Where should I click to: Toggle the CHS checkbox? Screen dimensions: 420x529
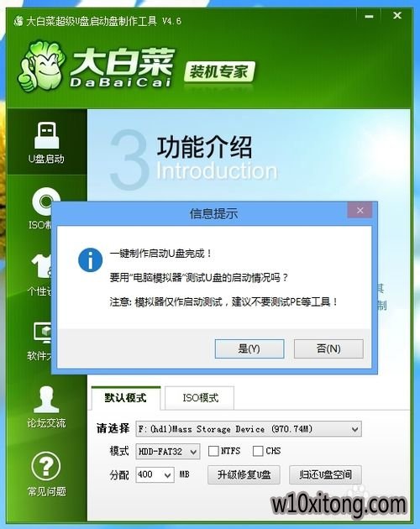pos(258,451)
